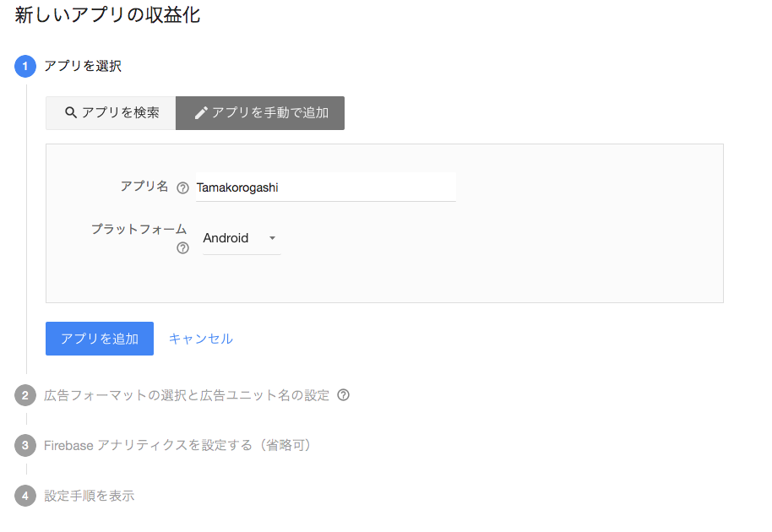Click the step 2 numbered circle
Screen dimensions: 772x532
tap(24, 395)
